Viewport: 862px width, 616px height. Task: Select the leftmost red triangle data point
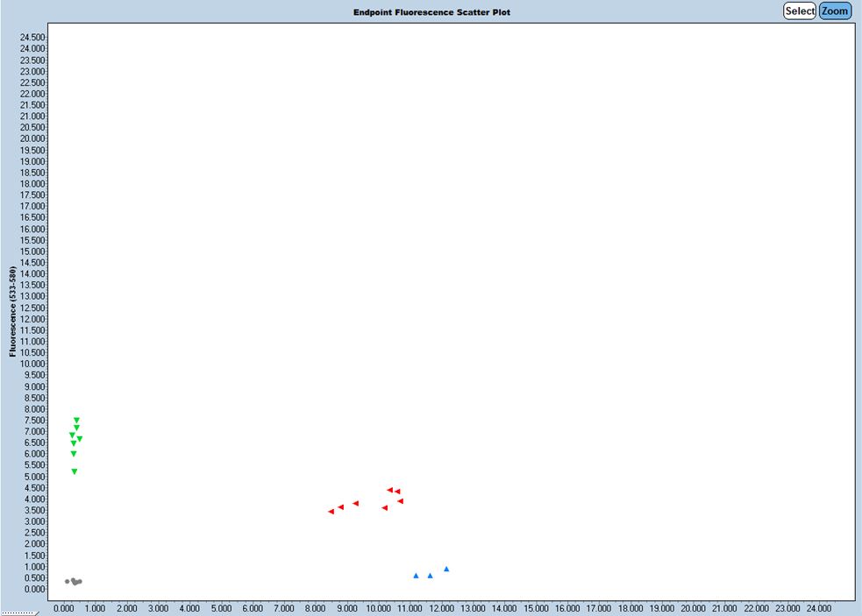coord(331,512)
